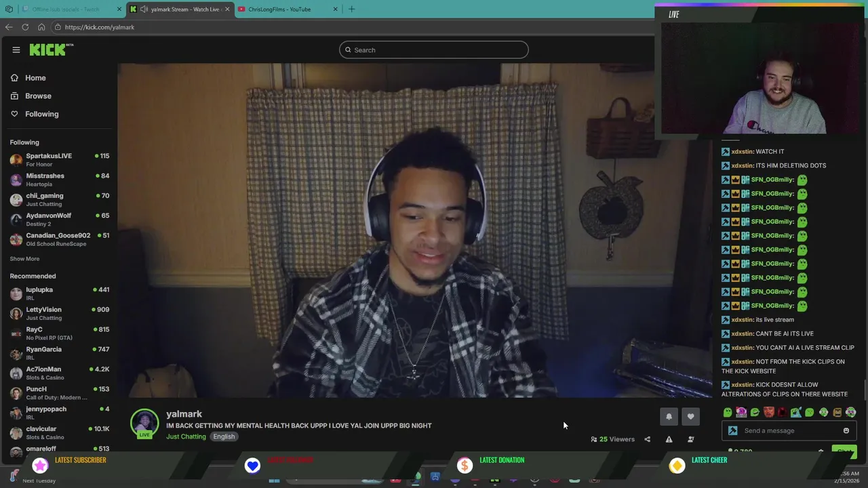
Task: Open the yalmark channel name link
Action: 184,413
